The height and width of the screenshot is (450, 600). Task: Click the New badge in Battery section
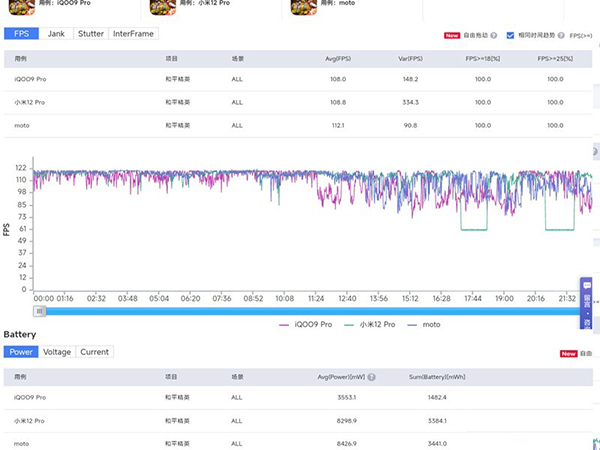pos(568,353)
